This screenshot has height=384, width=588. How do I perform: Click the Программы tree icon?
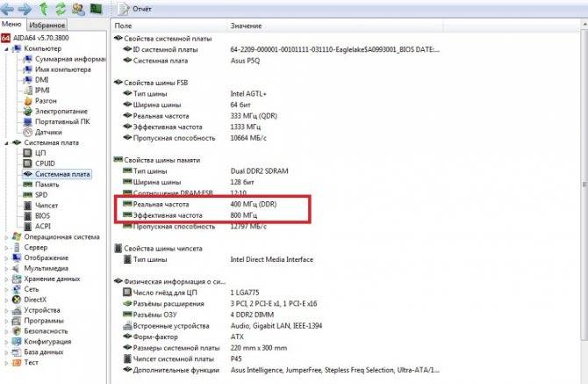[x=17, y=321]
